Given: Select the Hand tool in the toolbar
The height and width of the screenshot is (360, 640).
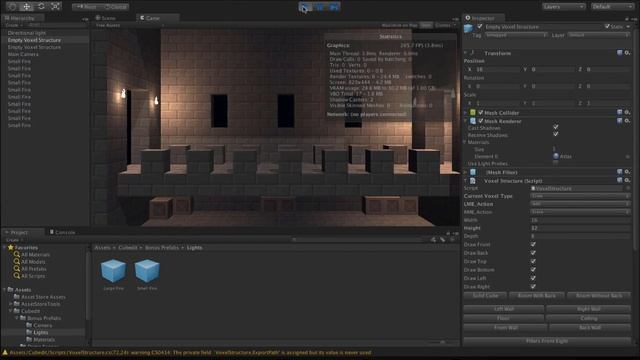Looking at the screenshot, I should [12, 7].
